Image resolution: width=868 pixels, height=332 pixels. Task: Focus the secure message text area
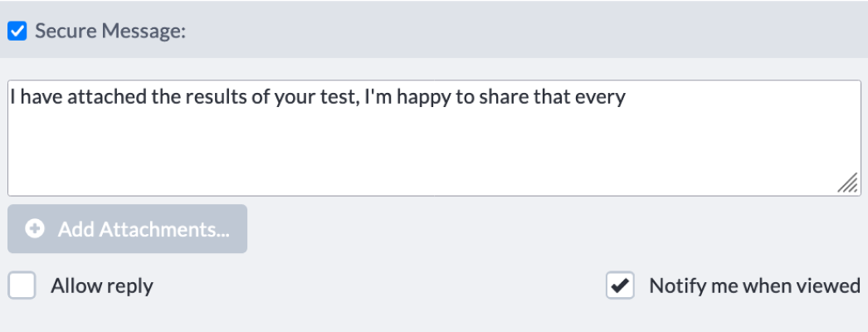pyautogui.click(x=434, y=139)
